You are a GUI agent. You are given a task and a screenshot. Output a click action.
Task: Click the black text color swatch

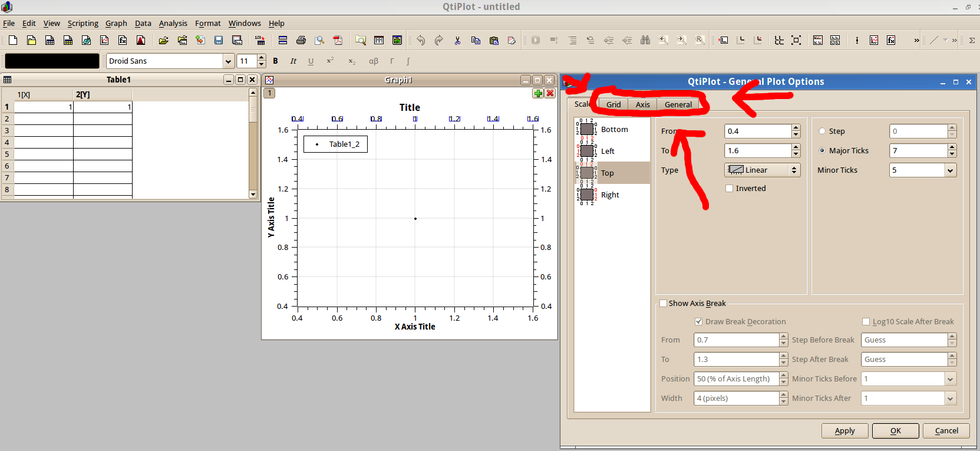click(x=52, y=61)
